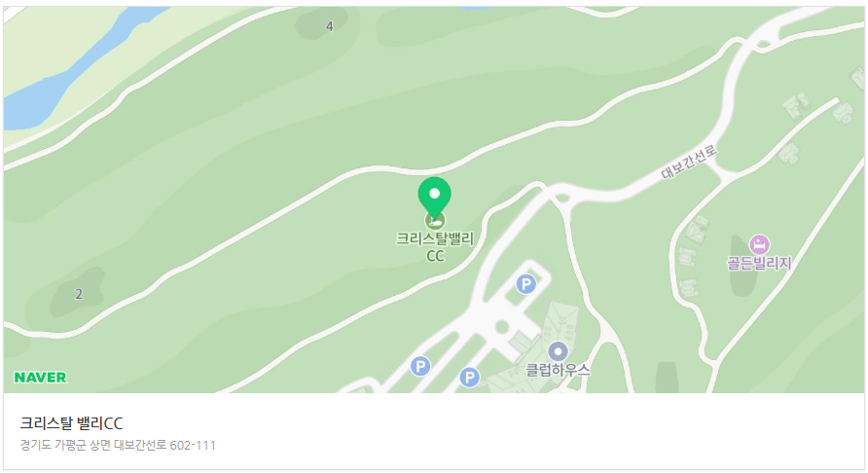Click a villa building near 골든빌리지 road

pyautogui.click(x=795, y=105)
